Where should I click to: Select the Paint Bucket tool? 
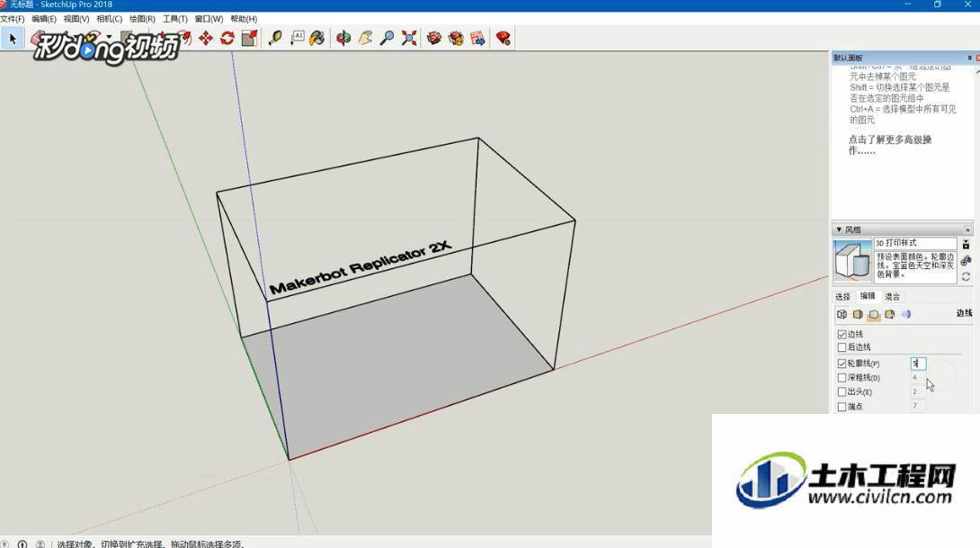pyautogui.click(x=317, y=39)
